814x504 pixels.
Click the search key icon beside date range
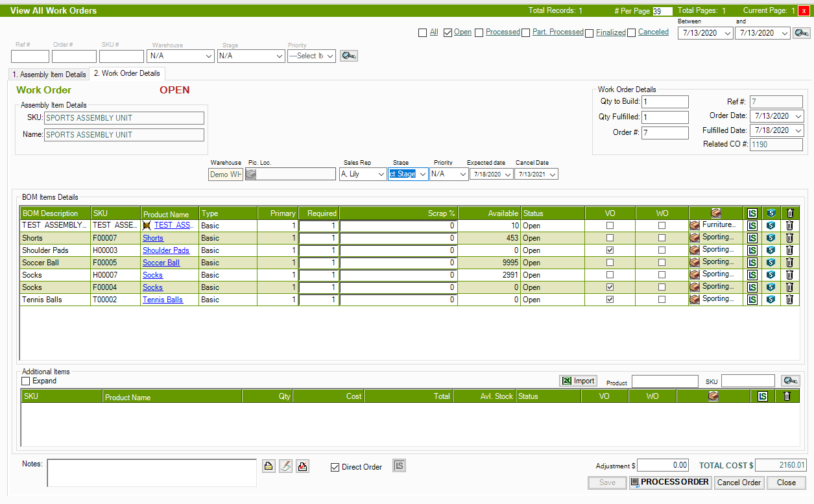tap(801, 33)
